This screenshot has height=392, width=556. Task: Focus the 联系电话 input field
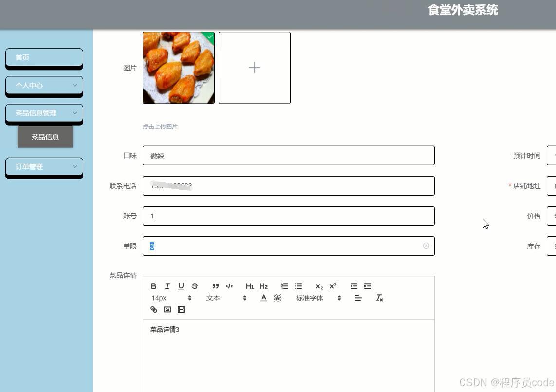coord(289,186)
